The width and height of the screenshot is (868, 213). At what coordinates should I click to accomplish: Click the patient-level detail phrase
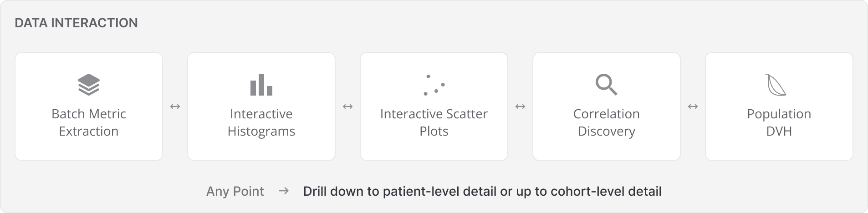coord(440,191)
